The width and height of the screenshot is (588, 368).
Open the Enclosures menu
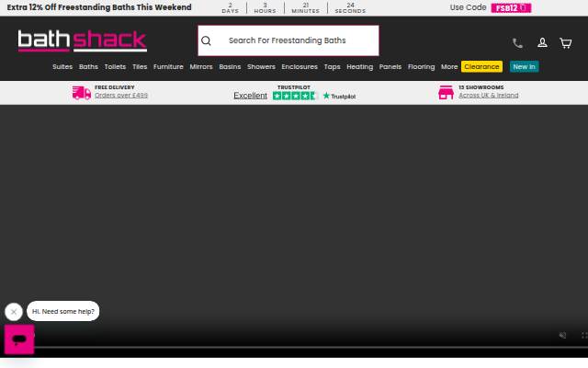coord(300,67)
